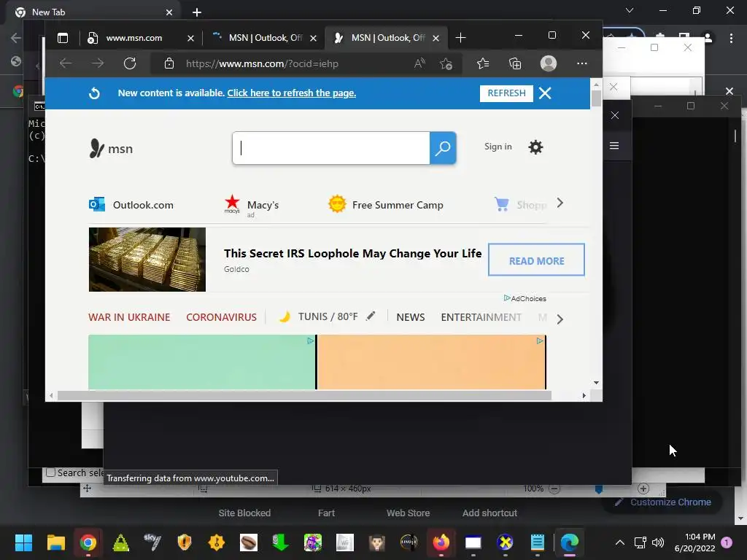Click the volume icon in system tray
The image size is (747, 560).
[658, 542]
